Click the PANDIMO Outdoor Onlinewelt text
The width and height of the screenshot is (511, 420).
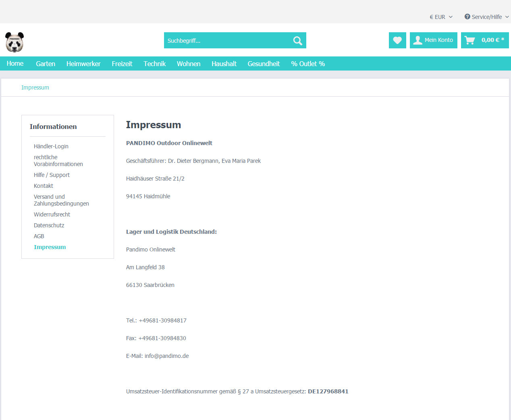coord(169,143)
